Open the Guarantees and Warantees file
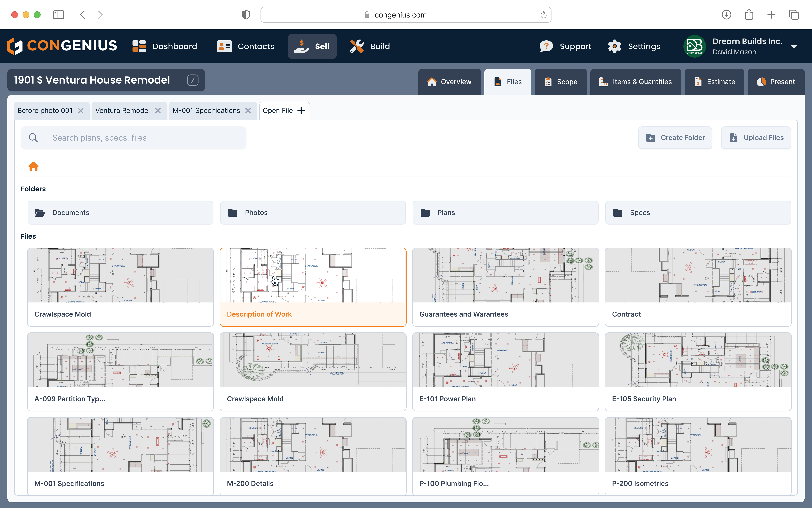Screen dimensions: 812x508 pos(506,287)
